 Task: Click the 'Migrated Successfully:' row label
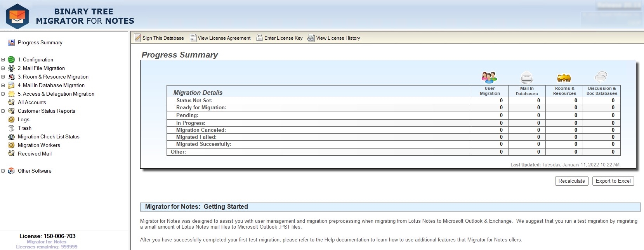tap(204, 144)
